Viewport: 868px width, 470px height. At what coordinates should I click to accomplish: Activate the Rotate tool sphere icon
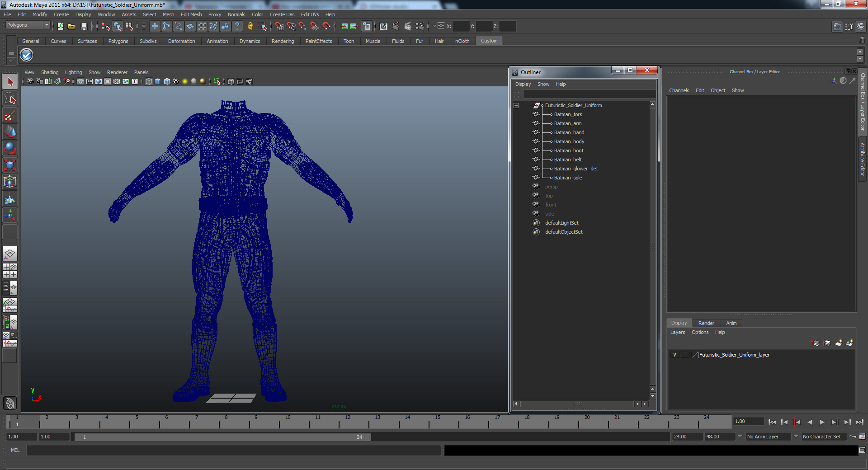pyautogui.click(x=10, y=148)
